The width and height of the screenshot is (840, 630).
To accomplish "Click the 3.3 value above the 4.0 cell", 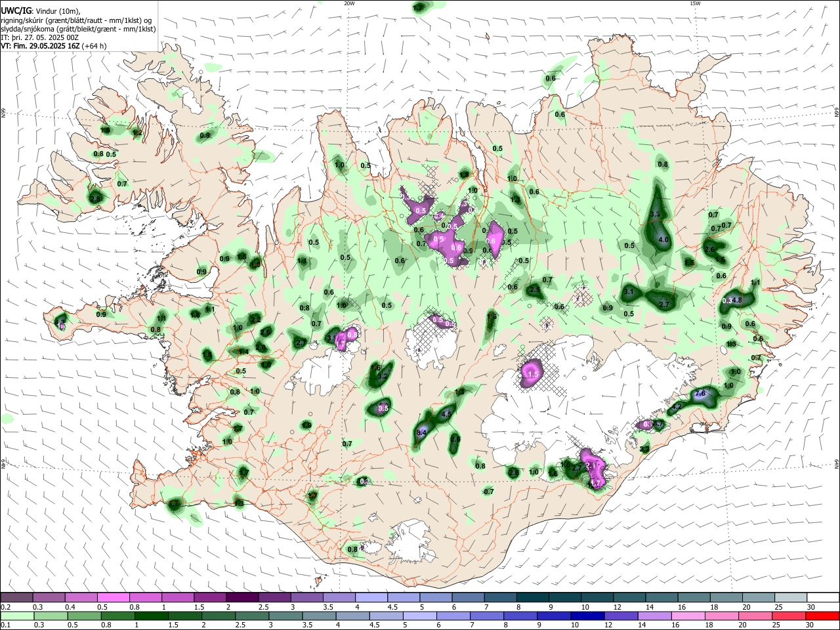I will (654, 215).
